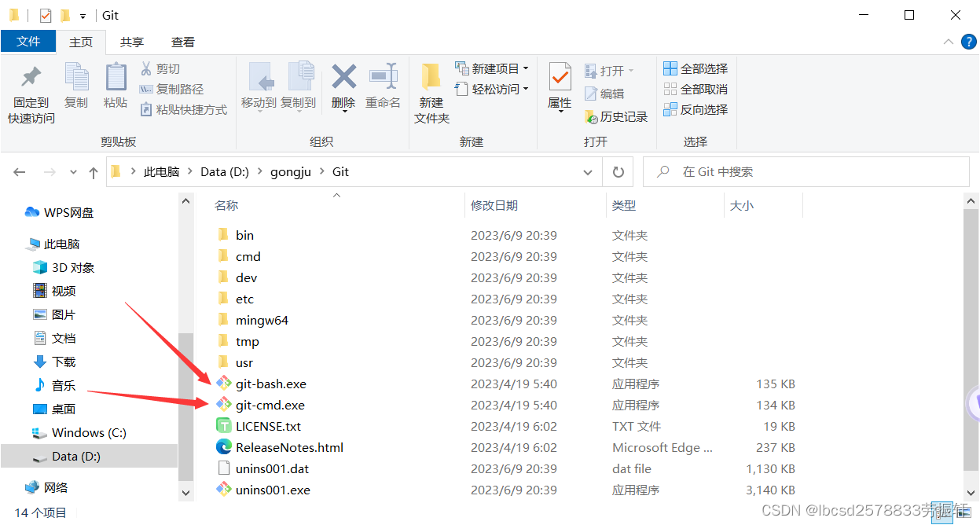Open History in ribbon

click(x=616, y=117)
